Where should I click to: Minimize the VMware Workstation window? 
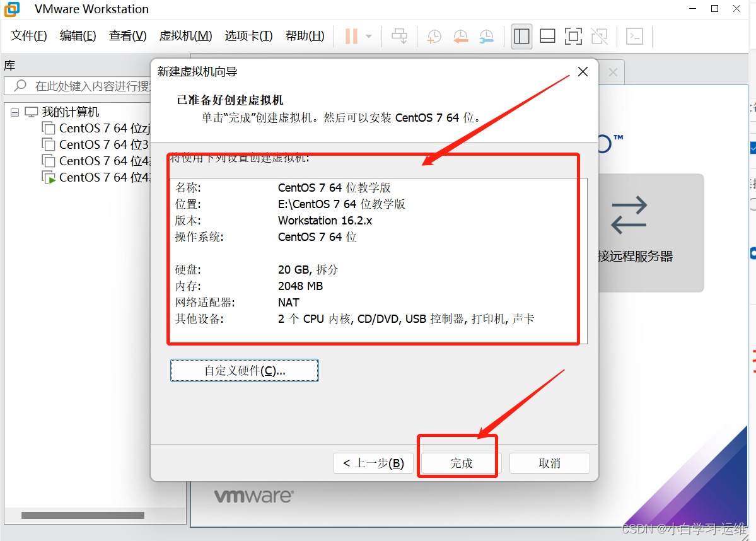(x=693, y=9)
